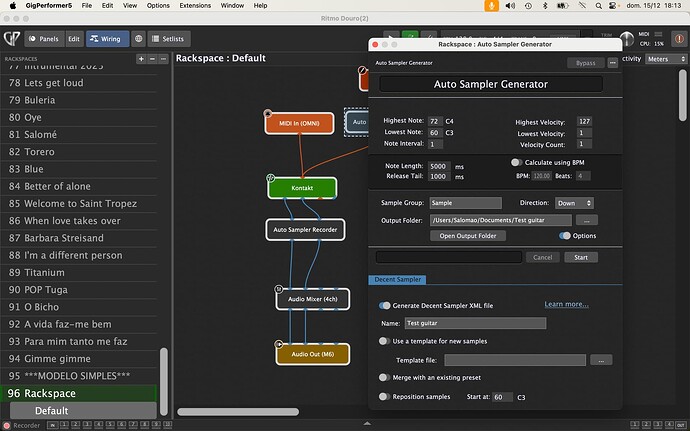690x431 pixels.
Task: Browse for output folder with ellipsis button
Action: pyautogui.click(x=587, y=220)
